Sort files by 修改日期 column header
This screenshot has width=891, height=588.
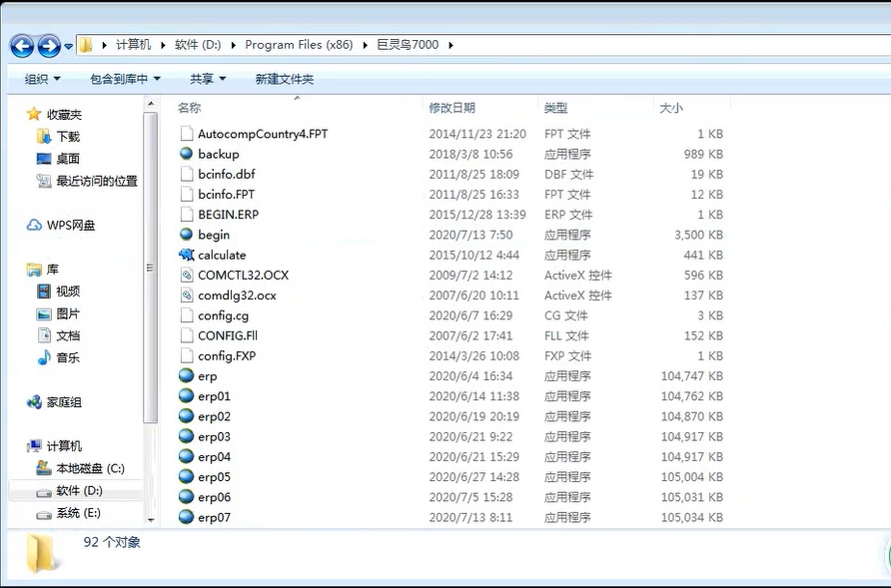point(451,108)
